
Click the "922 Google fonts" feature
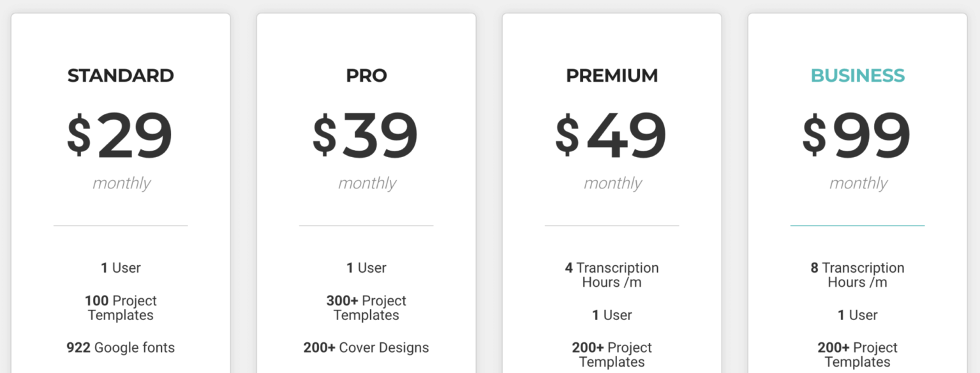click(x=121, y=347)
